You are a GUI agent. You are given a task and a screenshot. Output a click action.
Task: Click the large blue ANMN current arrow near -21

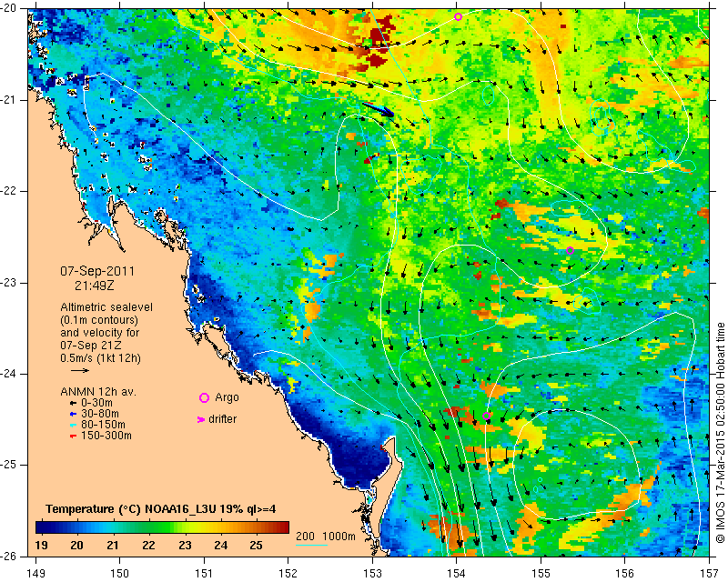(x=378, y=109)
